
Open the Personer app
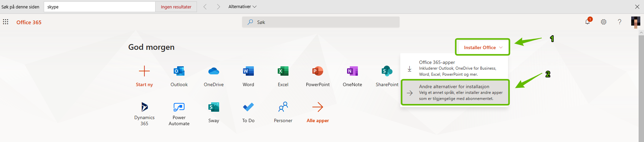283,113
